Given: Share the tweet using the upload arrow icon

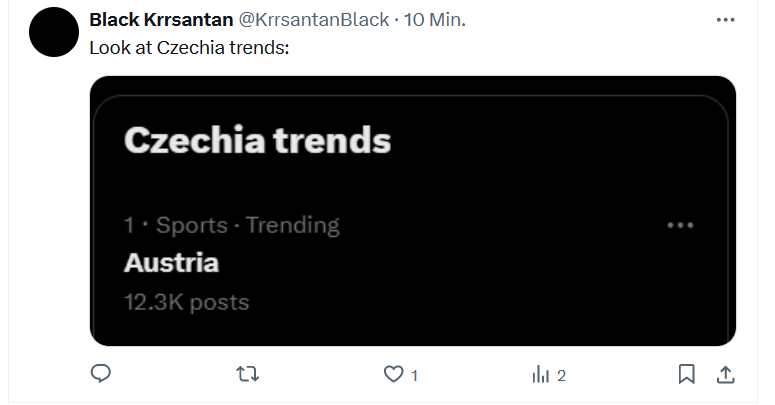Looking at the screenshot, I should tap(725, 375).
